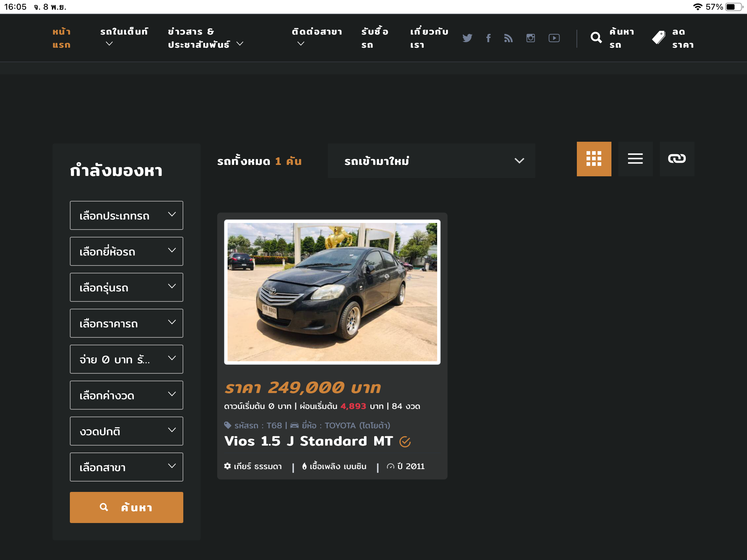Expand the เลือกยี่ห้อรถ brand dropdown

tap(127, 251)
